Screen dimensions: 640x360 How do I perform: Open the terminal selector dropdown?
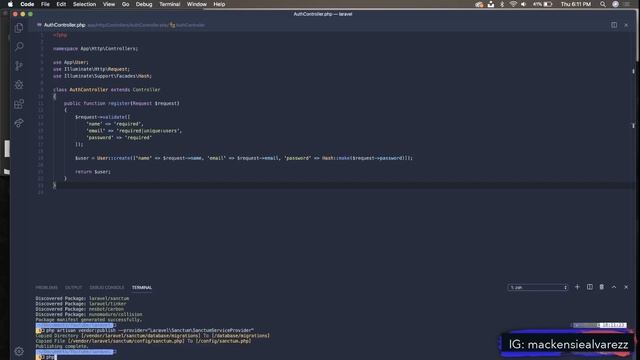tap(538, 287)
